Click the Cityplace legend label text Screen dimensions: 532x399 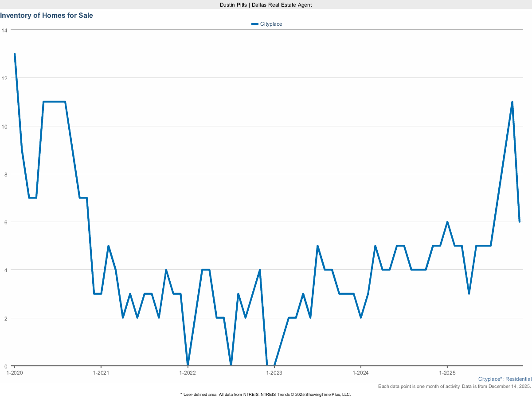tap(271, 24)
